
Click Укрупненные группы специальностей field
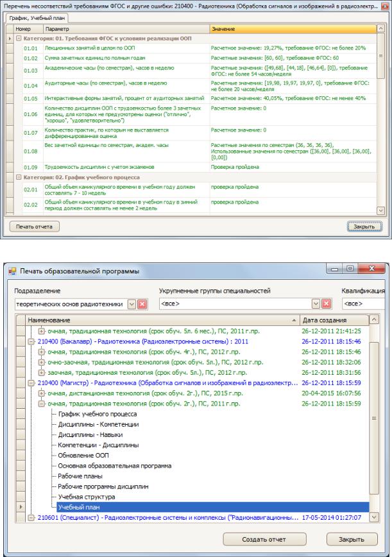(235, 304)
